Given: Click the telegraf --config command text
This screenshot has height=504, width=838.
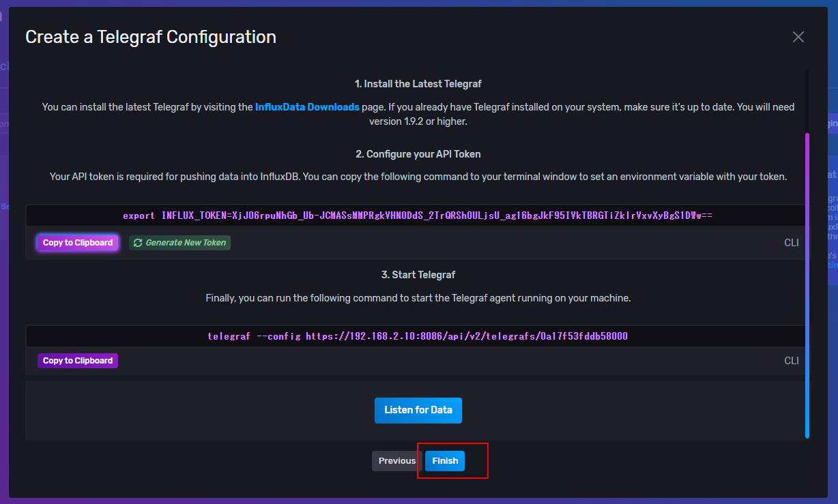Looking at the screenshot, I should click(418, 336).
